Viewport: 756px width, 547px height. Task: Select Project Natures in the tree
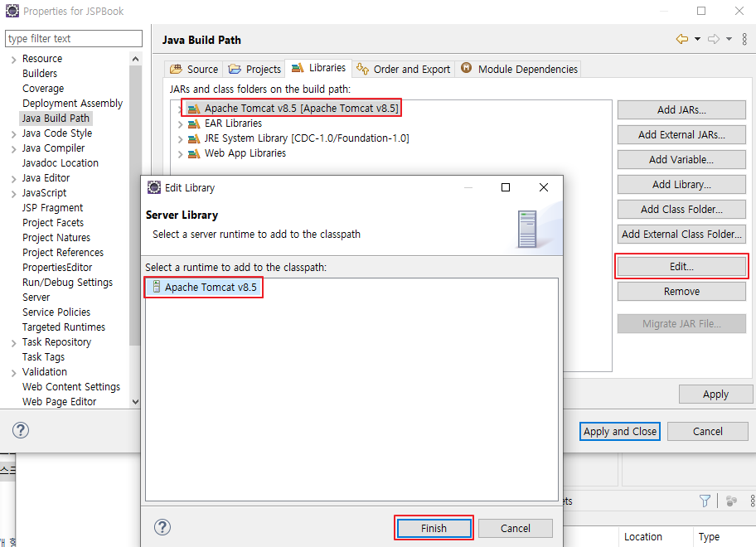coord(56,238)
